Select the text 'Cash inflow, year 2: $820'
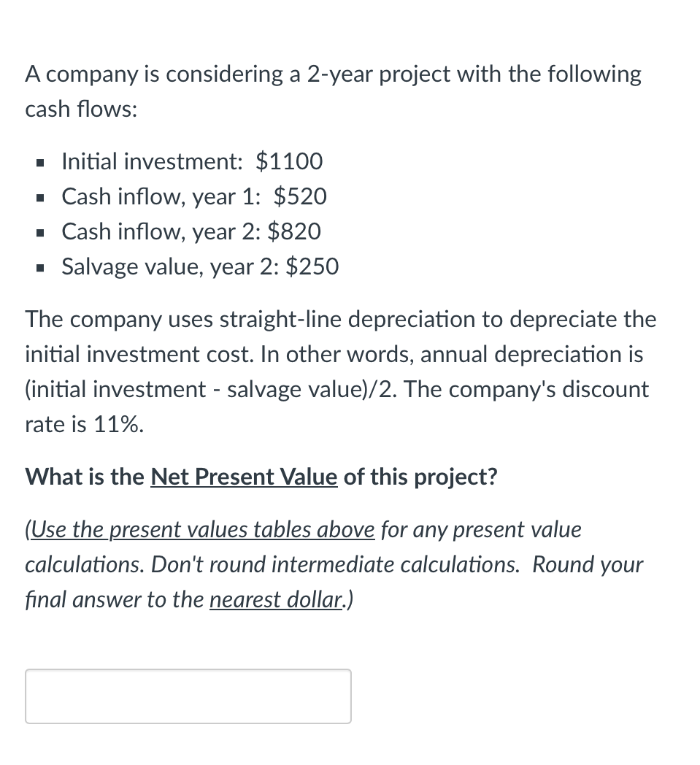The image size is (700, 765). pos(191,231)
